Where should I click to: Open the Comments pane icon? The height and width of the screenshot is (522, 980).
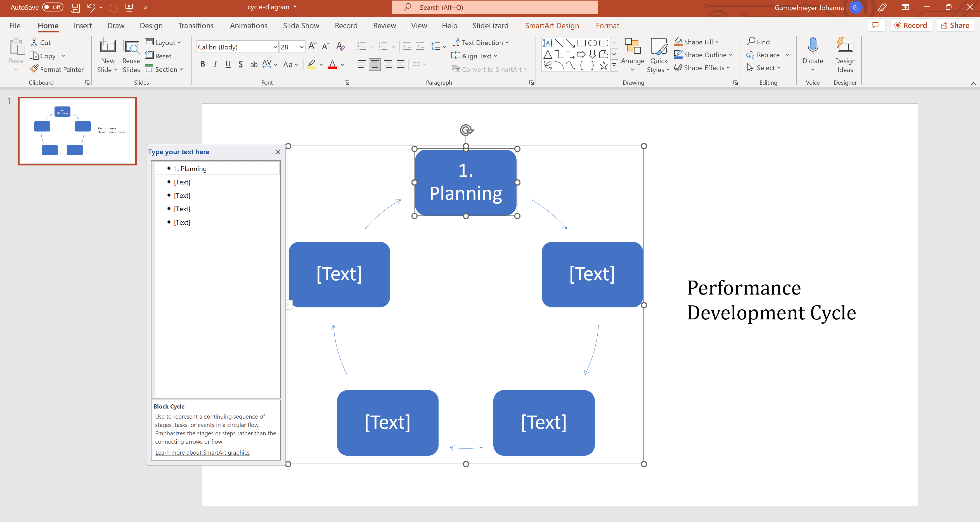(x=876, y=25)
